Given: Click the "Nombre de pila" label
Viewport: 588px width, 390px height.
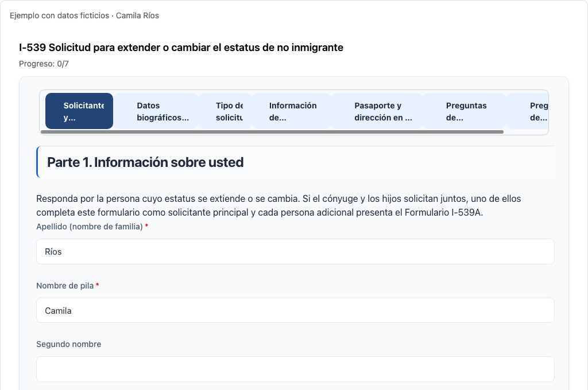Looking at the screenshot, I should coord(65,286).
